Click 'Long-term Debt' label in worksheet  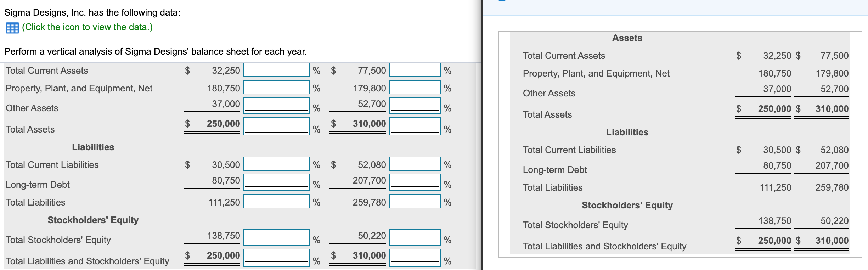[x=38, y=185]
